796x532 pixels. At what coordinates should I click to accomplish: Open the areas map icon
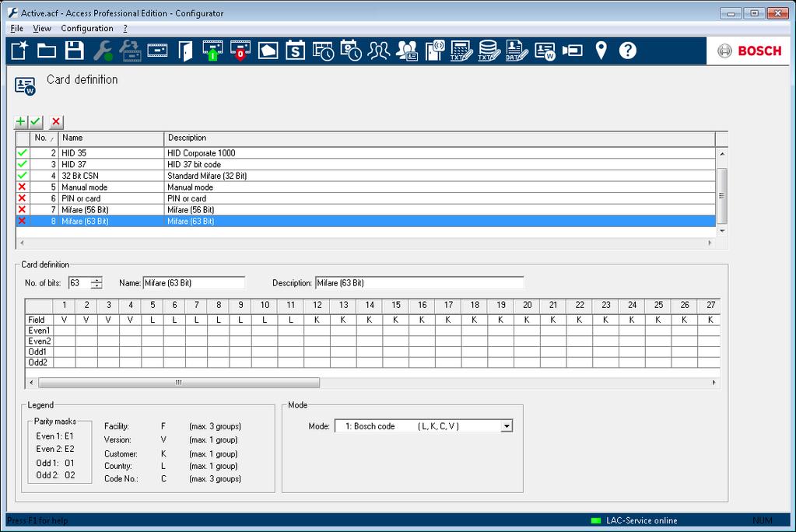268,51
